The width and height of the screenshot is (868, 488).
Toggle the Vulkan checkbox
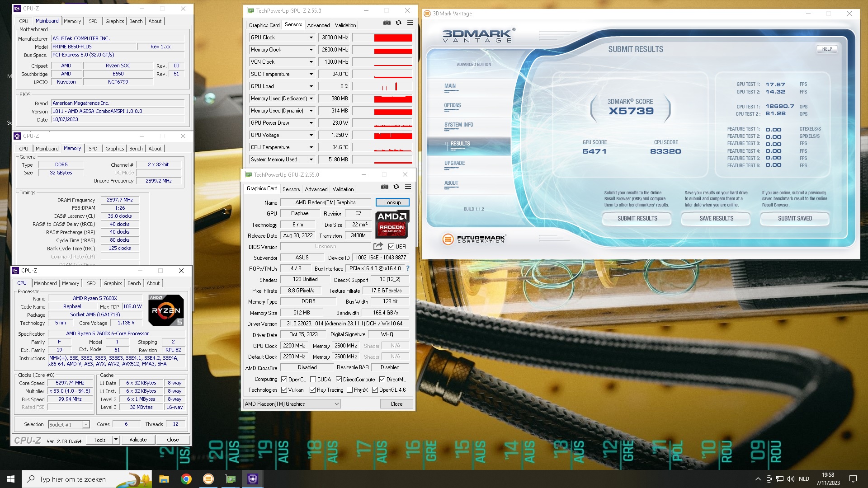click(x=284, y=390)
